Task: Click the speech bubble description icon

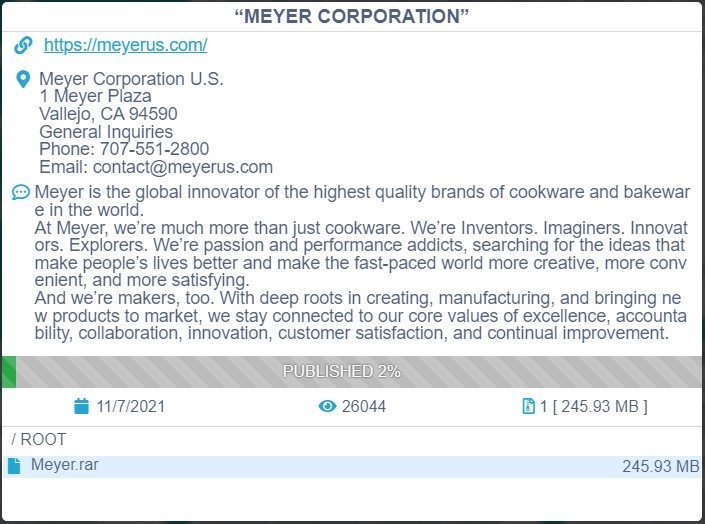Action: point(21,192)
